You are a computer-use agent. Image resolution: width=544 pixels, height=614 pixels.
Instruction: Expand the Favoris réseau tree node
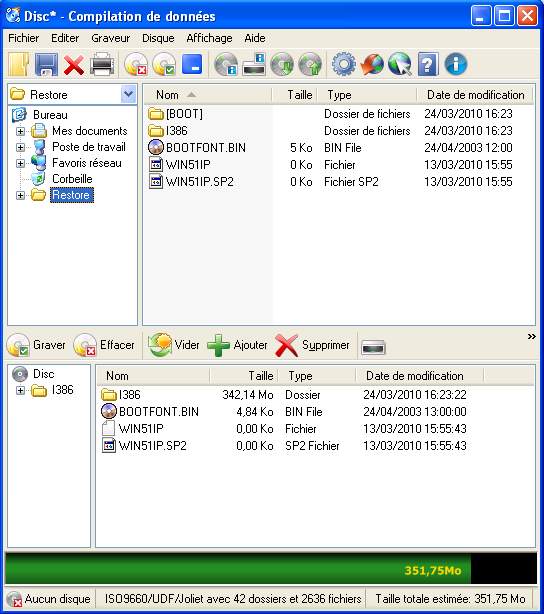20,163
